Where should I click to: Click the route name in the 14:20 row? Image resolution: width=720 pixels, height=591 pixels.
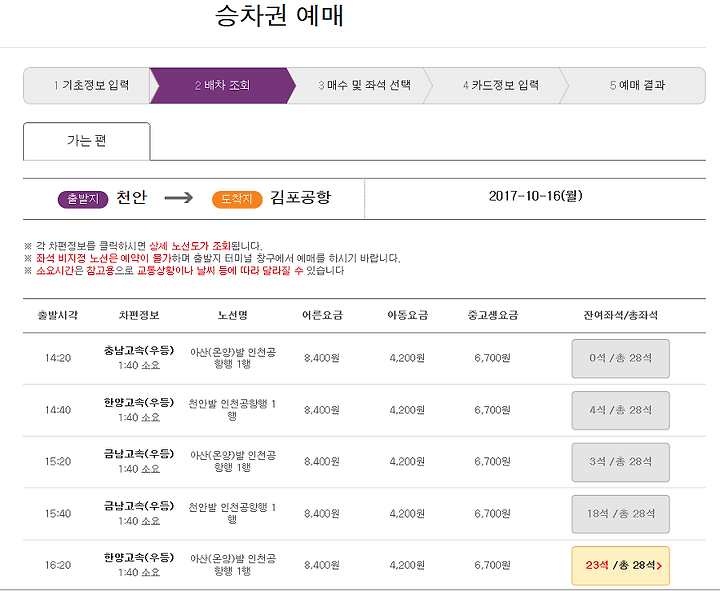point(233,358)
